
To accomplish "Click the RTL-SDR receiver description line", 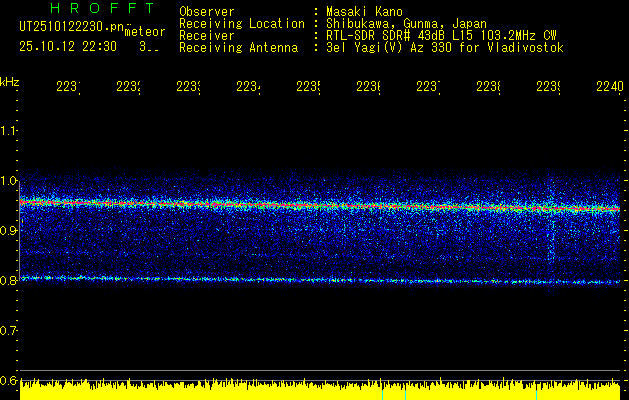I will pos(441,36).
